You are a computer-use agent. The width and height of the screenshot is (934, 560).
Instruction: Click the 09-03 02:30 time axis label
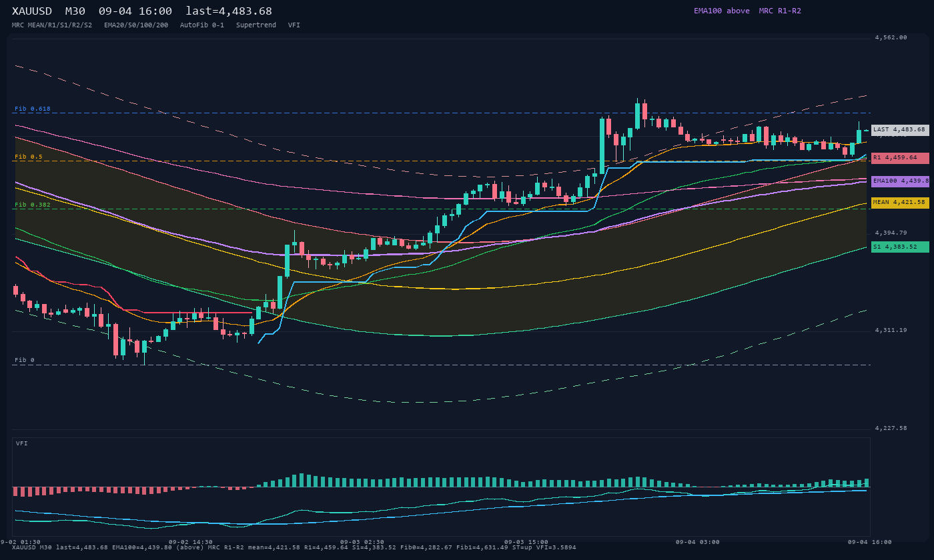click(x=362, y=542)
